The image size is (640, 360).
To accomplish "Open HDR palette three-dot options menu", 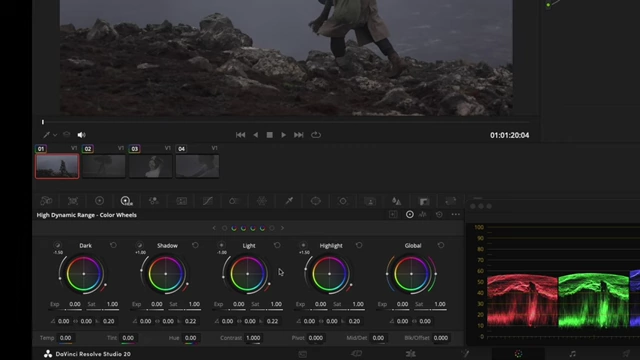I will tap(456, 215).
